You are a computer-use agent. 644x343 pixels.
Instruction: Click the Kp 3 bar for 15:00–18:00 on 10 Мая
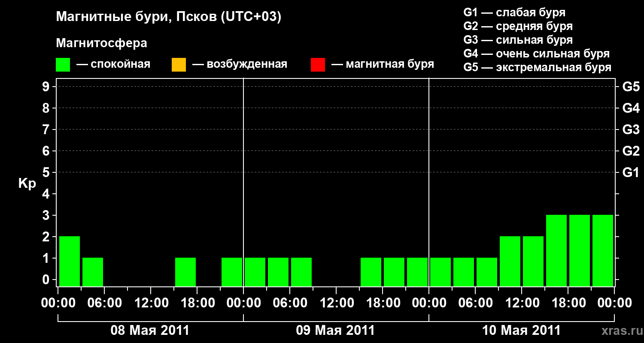[556, 250]
